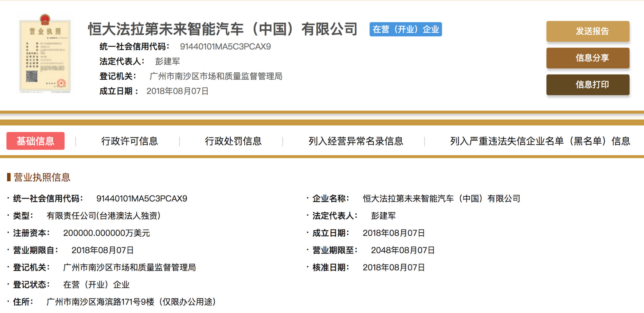
Task: Click header establishment date 2018年08月07日
Action: (178, 91)
